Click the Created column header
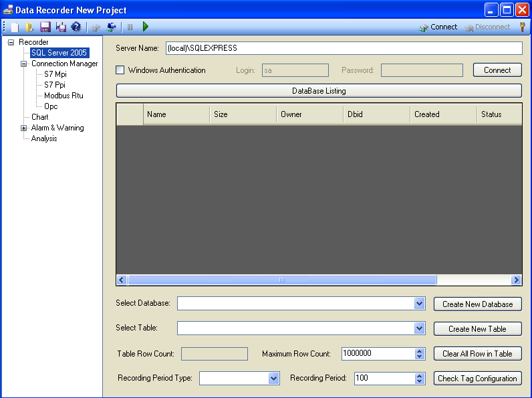Viewport: 532px width, 398px height. tap(444, 114)
